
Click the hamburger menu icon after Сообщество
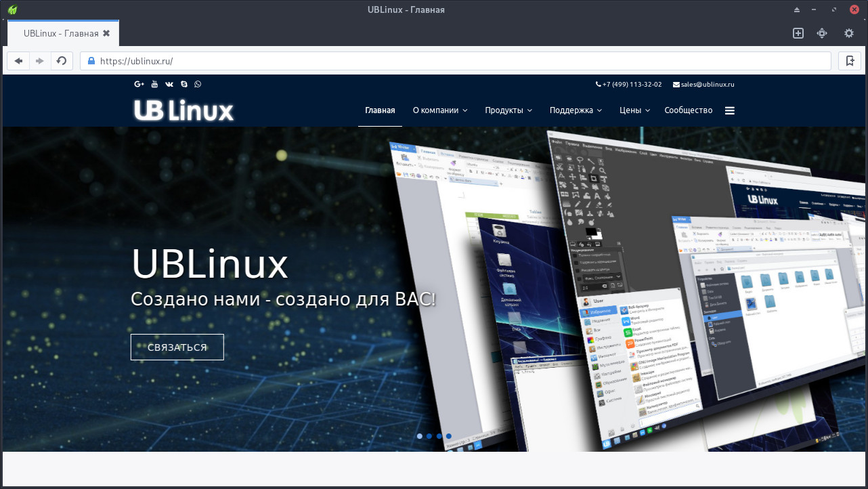point(730,110)
